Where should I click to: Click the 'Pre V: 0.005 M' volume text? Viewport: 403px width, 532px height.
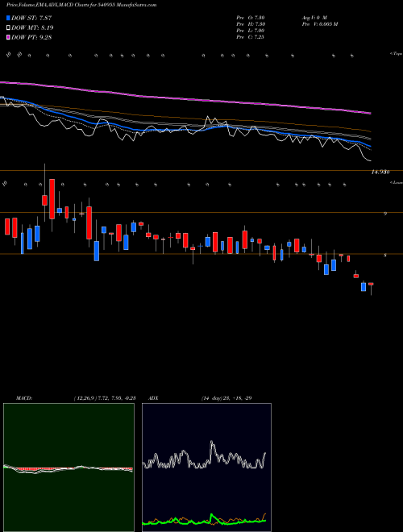(x=319, y=24)
